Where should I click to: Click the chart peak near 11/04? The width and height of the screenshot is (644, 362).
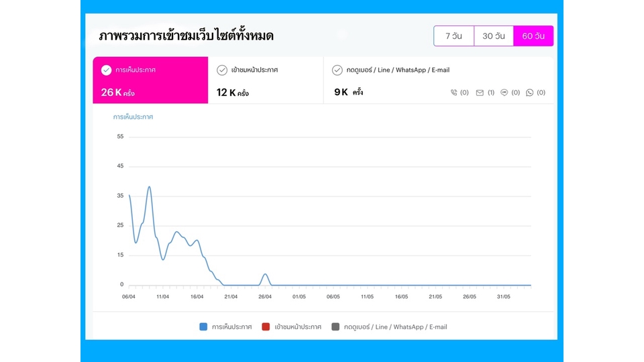[149, 187]
